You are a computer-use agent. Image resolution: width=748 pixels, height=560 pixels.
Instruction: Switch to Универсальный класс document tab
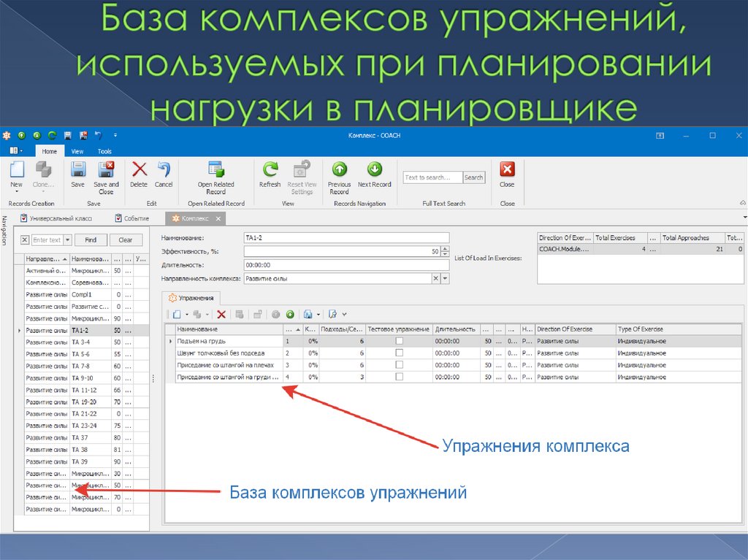point(56,218)
